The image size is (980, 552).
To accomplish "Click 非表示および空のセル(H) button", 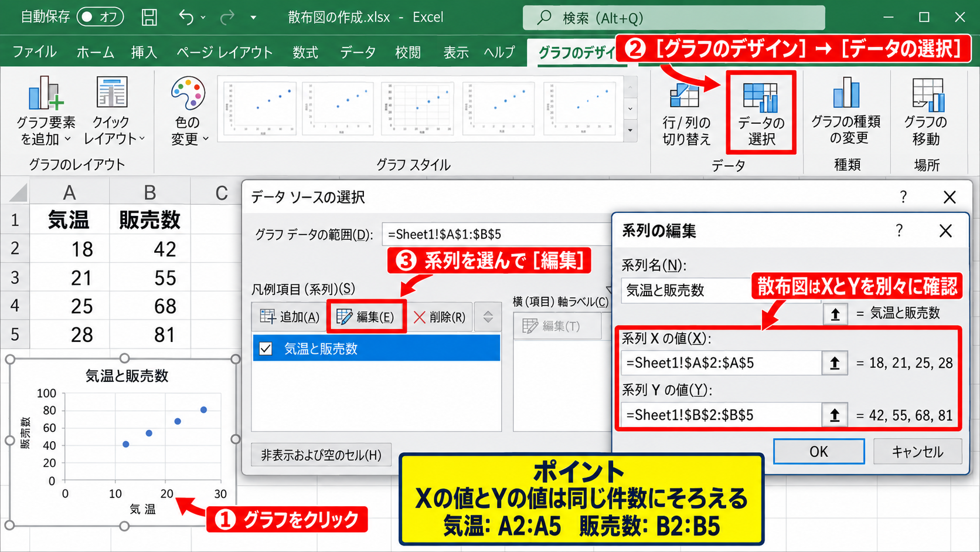I will pos(321,455).
